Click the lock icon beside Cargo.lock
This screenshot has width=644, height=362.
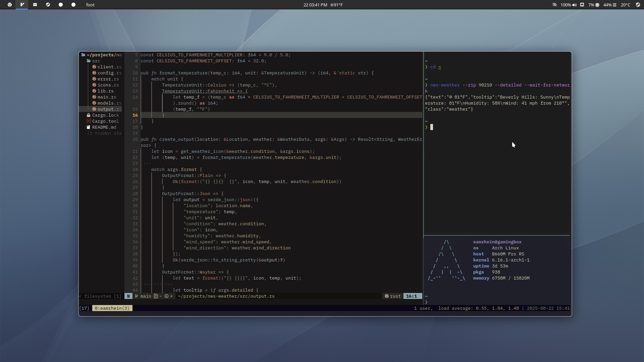(x=89, y=115)
